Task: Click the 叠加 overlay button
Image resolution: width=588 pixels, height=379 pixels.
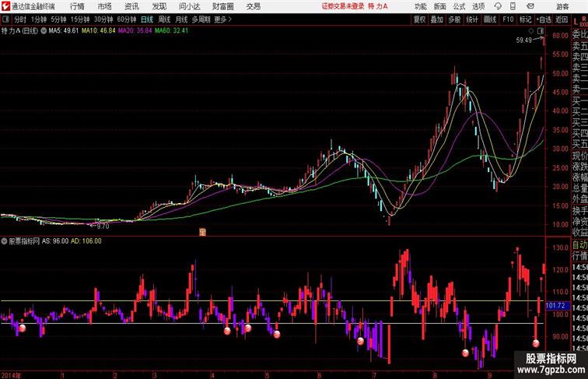Action: pos(437,19)
